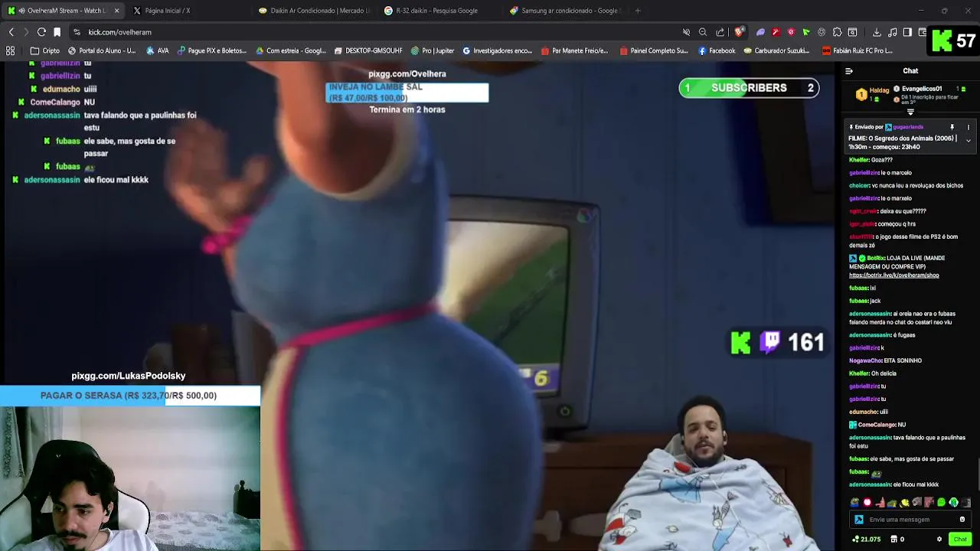Open the apps grid in bookmarks bar
This screenshot has width=980, height=551.
pos(11,51)
